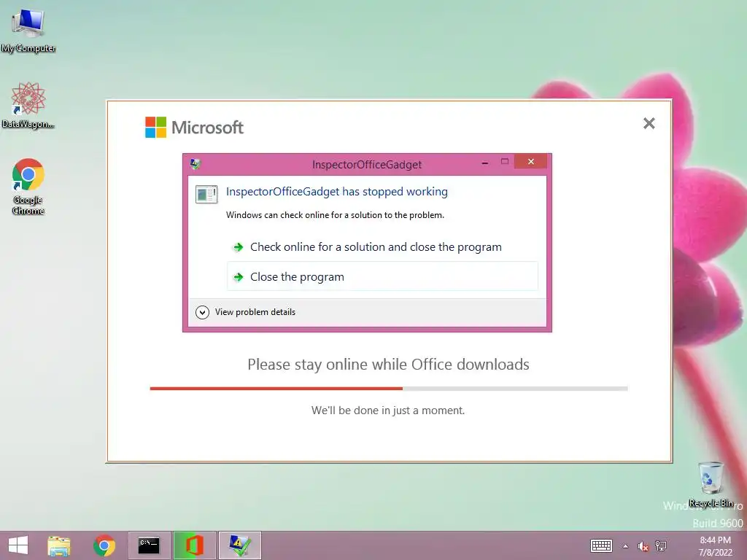The width and height of the screenshot is (747, 560).
Task: Close the InspectorOfficeGadget error dialog
Action: coord(531,162)
